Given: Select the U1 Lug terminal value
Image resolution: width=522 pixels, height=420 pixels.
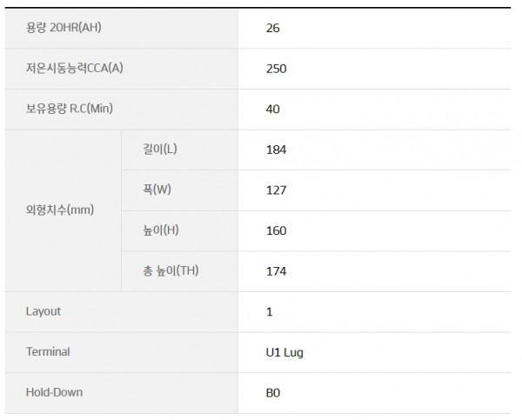Looking at the screenshot, I should coord(284,352).
